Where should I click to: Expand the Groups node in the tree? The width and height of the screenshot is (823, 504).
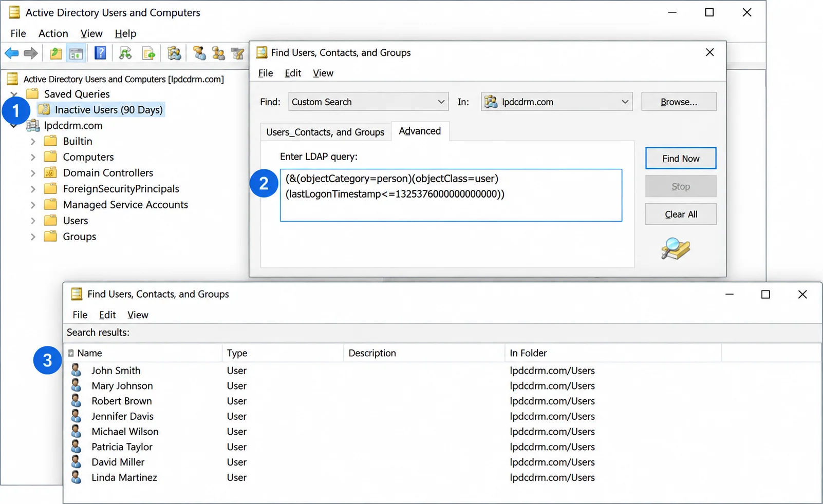pos(33,237)
